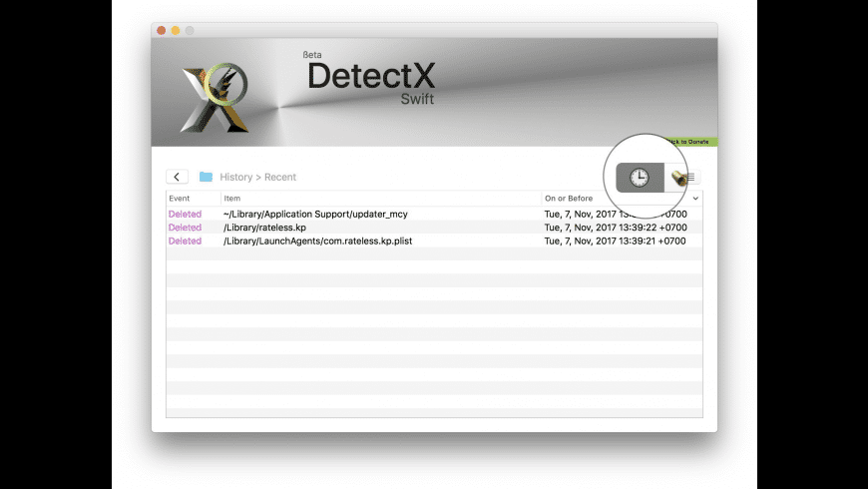Viewport: 868px width, 489px height.
Task: Click the 13:39:21 +0700 date cell
Action: click(x=615, y=241)
